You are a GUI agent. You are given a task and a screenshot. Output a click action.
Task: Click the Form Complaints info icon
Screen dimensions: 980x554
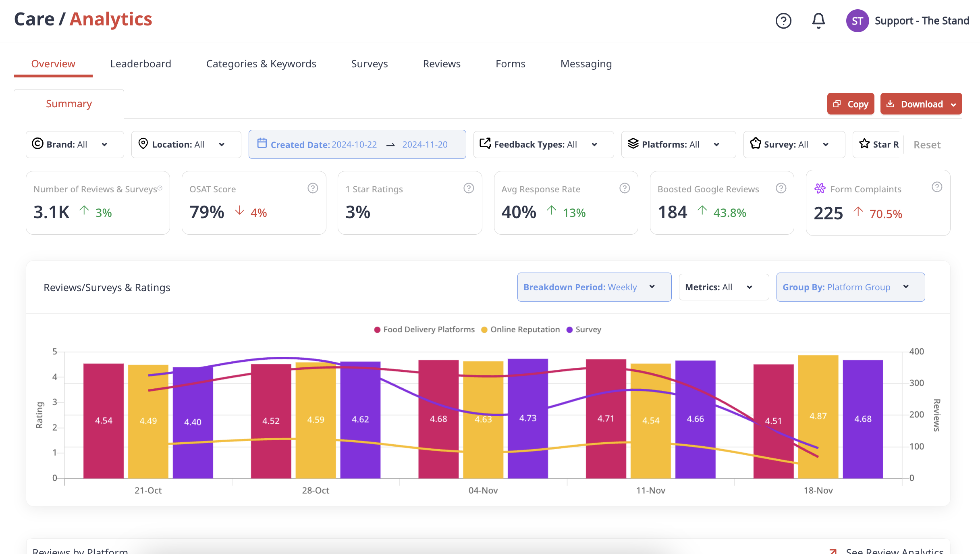coord(937,187)
